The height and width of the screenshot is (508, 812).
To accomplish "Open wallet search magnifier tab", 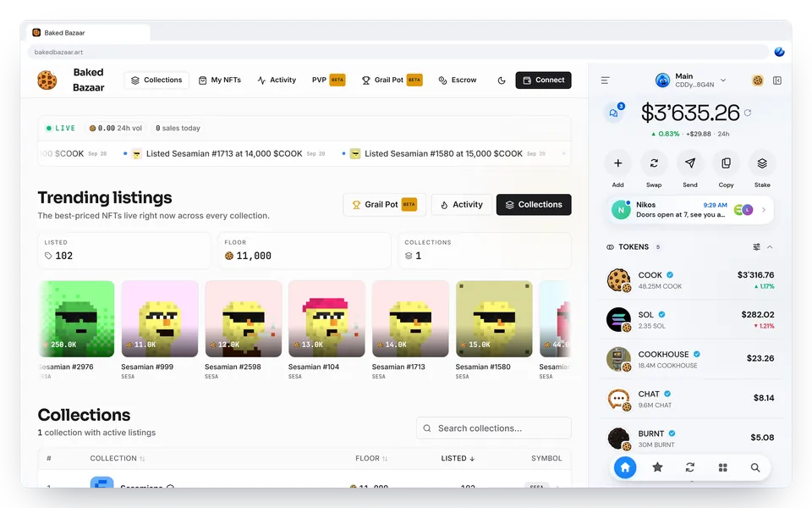I will tap(755, 467).
